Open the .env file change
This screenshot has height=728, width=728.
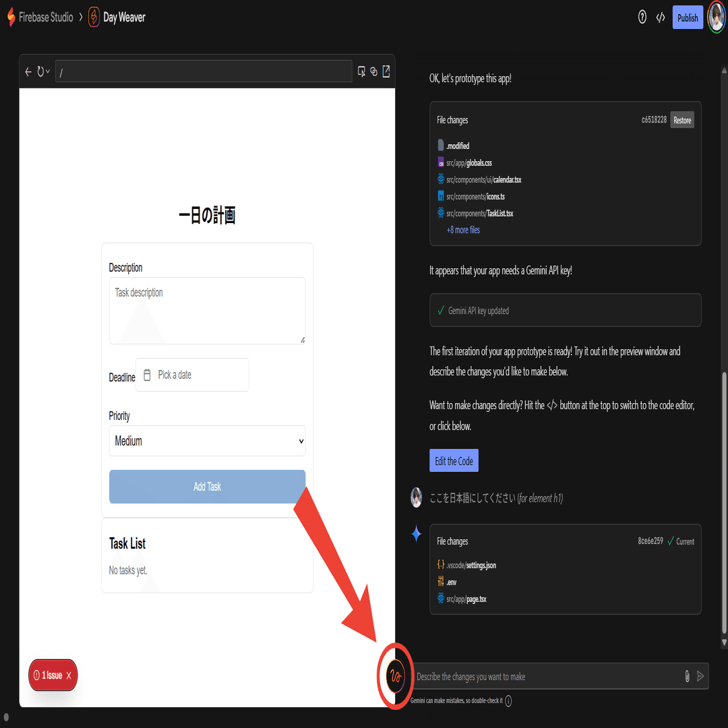coord(447,582)
